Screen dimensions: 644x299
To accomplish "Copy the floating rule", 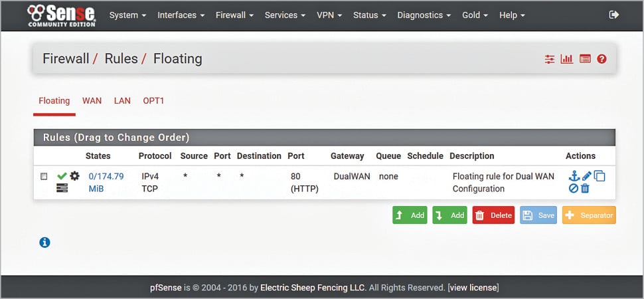I will point(599,176).
